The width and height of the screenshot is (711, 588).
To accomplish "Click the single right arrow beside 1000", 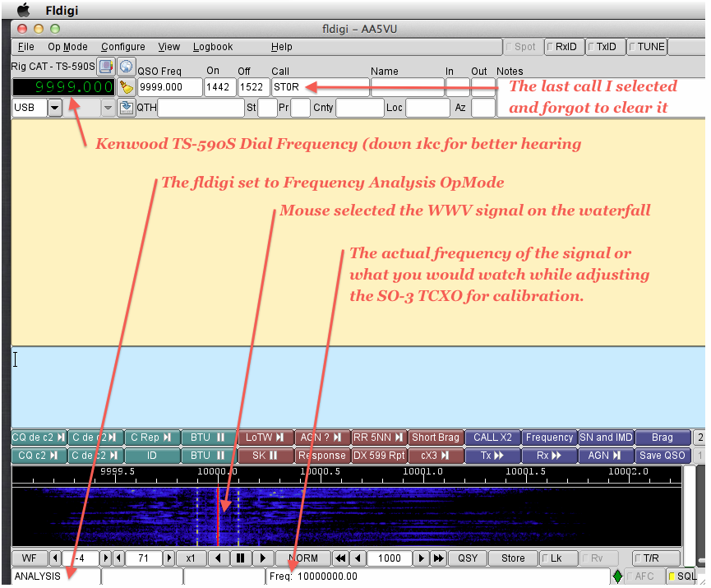I will pos(421,558).
